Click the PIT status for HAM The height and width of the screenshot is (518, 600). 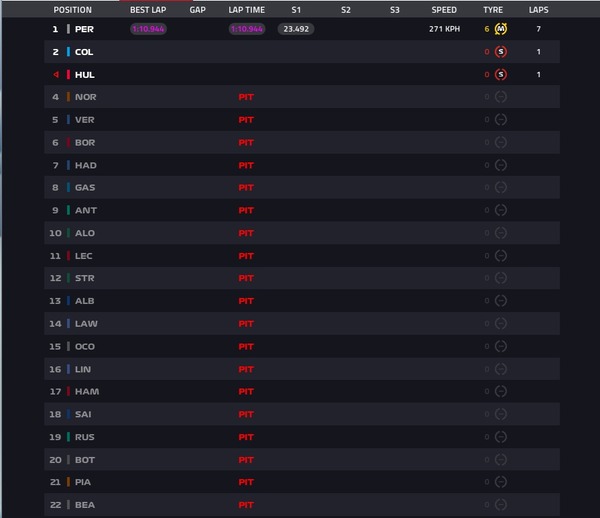246,392
